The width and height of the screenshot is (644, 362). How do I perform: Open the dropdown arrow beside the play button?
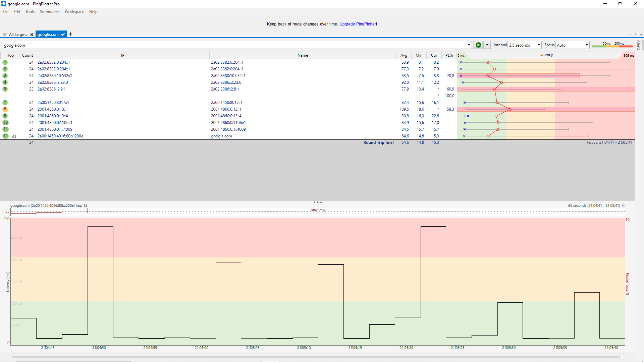click(487, 45)
